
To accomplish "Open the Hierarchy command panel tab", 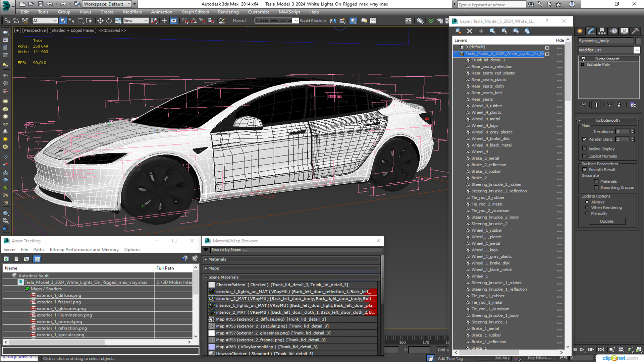I will [x=602, y=31].
